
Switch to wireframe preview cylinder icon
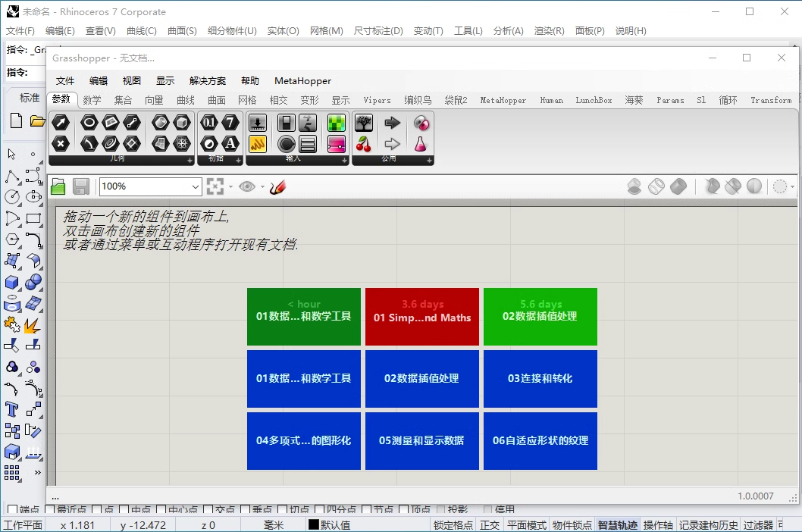[656, 186]
